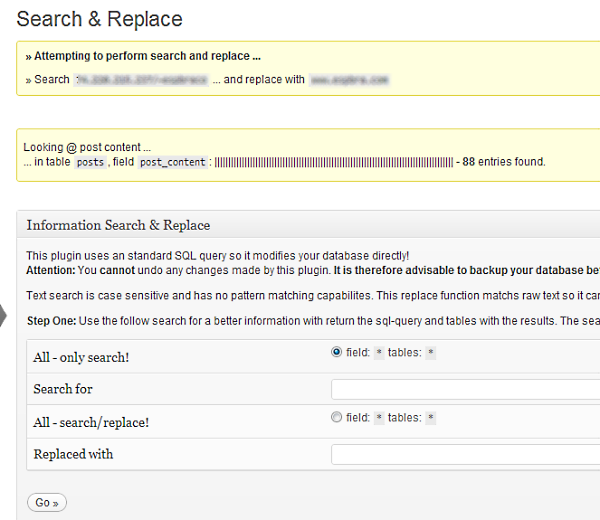
Task: Click the 'All - only search!' row label
Action: (x=81, y=357)
